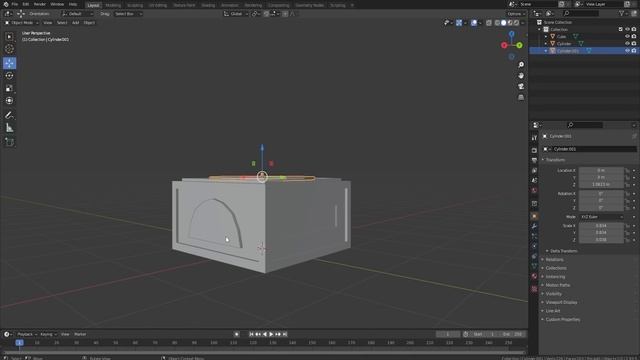
Task: Activate the Scale tool
Action: [x=9, y=88]
